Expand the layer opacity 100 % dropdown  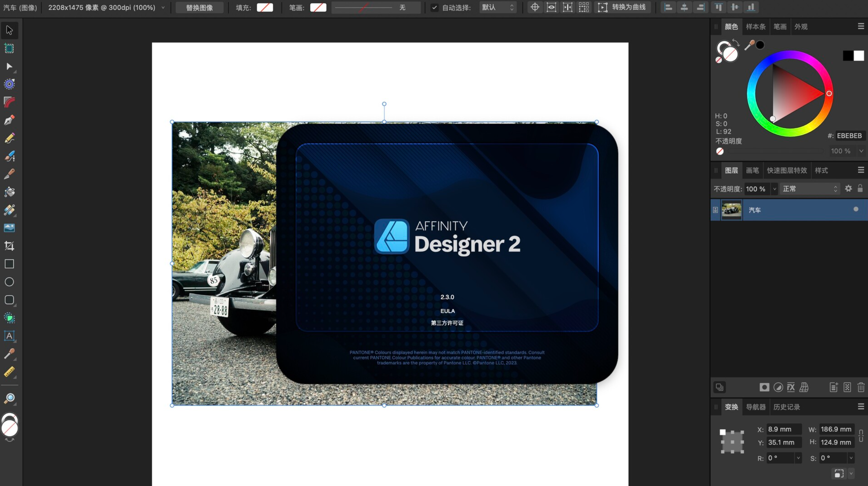point(775,189)
